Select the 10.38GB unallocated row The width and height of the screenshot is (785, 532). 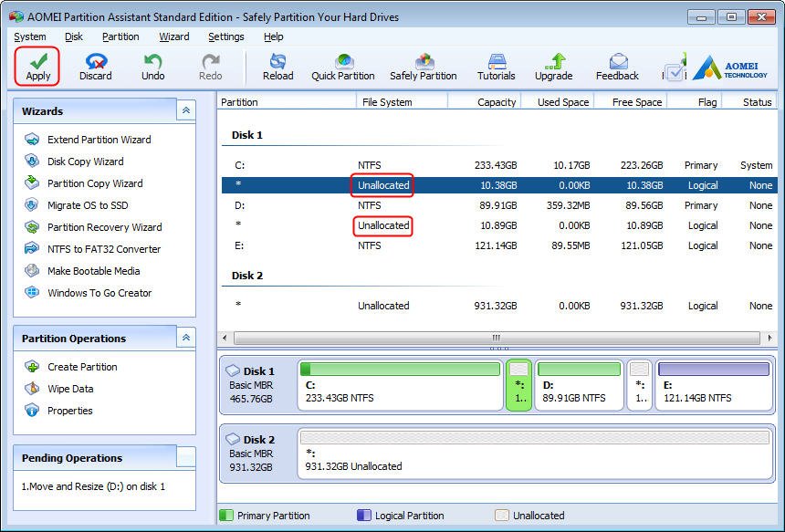click(x=499, y=185)
